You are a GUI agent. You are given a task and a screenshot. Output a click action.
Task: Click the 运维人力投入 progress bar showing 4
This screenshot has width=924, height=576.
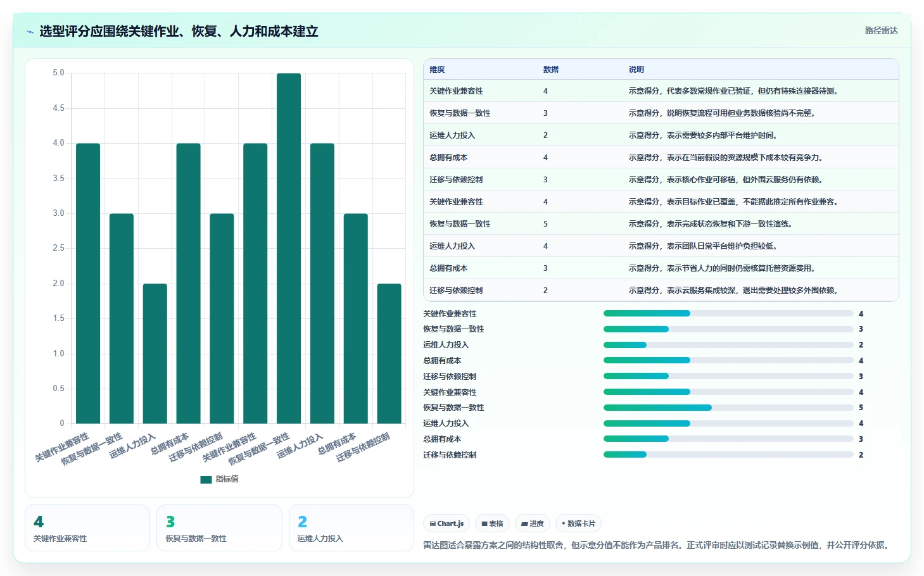[x=728, y=423]
